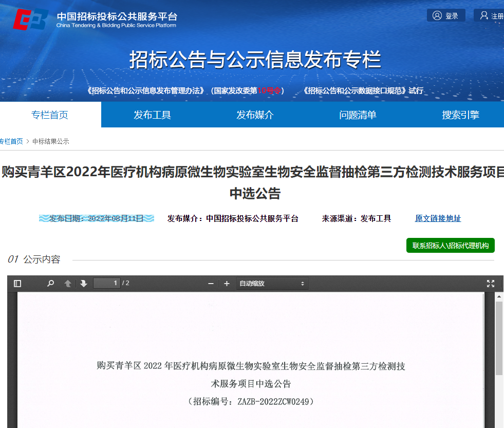
Task: Select the 问题清单 navigation tab
Action: click(x=358, y=115)
